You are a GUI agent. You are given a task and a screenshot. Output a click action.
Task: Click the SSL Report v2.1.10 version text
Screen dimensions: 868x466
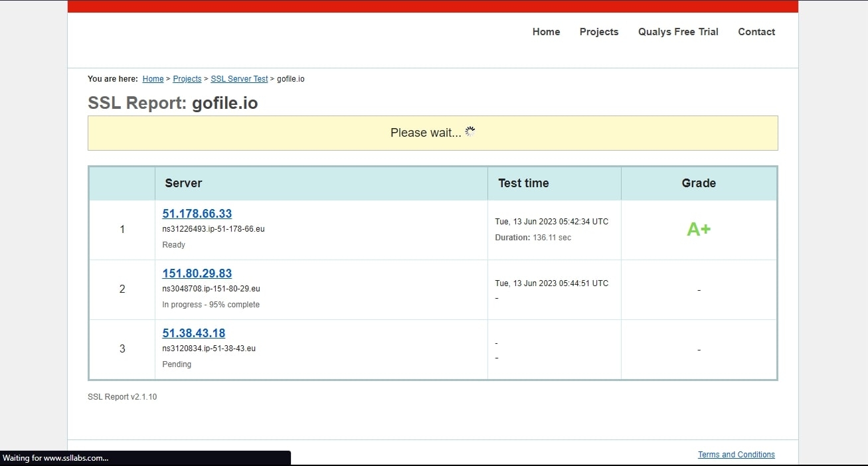tap(122, 397)
